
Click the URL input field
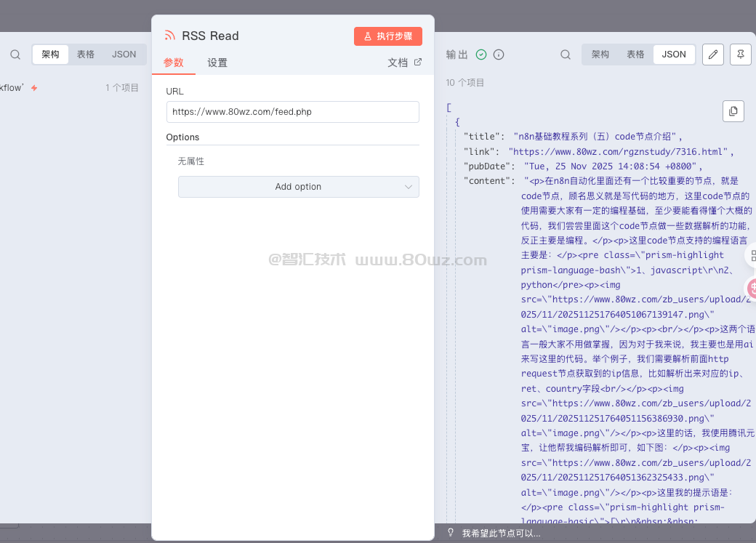tap(292, 112)
